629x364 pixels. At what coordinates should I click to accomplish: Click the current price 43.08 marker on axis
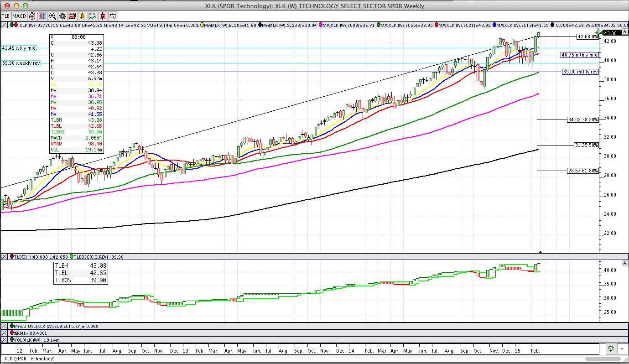point(610,33)
